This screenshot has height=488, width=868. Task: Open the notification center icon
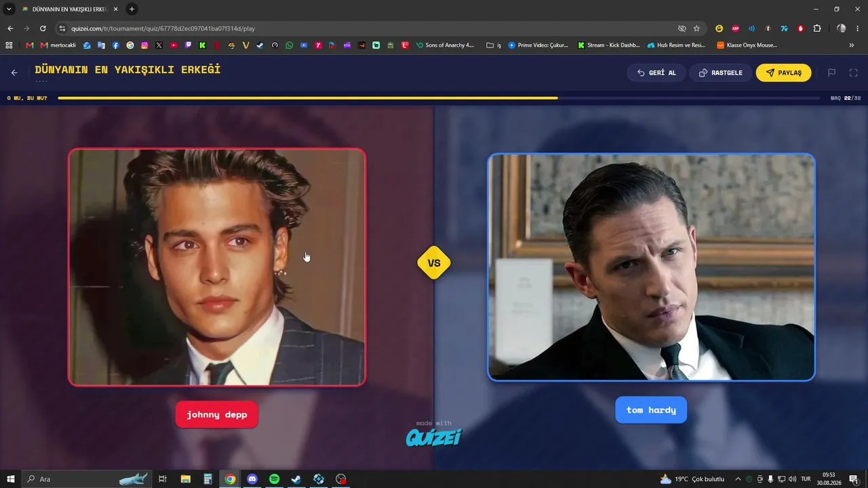click(x=854, y=479)
